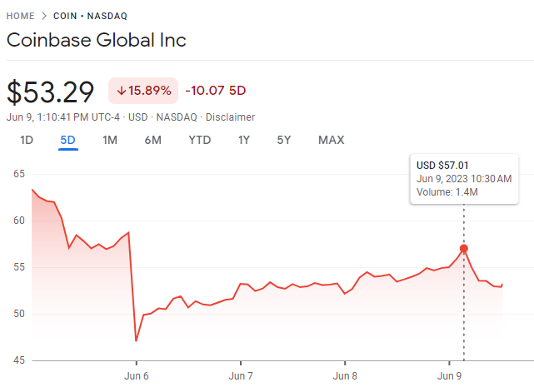This screenshot has width=534, height=392.
Task: Open the 5Y chart range
Action: click(284, 140)
